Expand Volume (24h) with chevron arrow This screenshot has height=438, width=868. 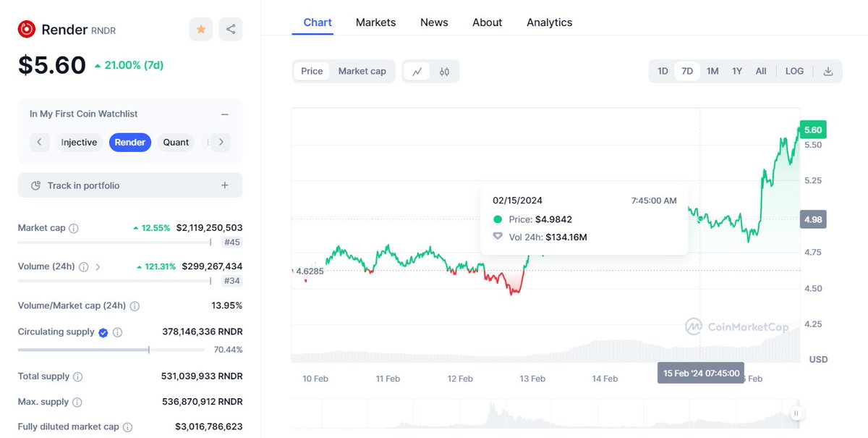point(98,266)
